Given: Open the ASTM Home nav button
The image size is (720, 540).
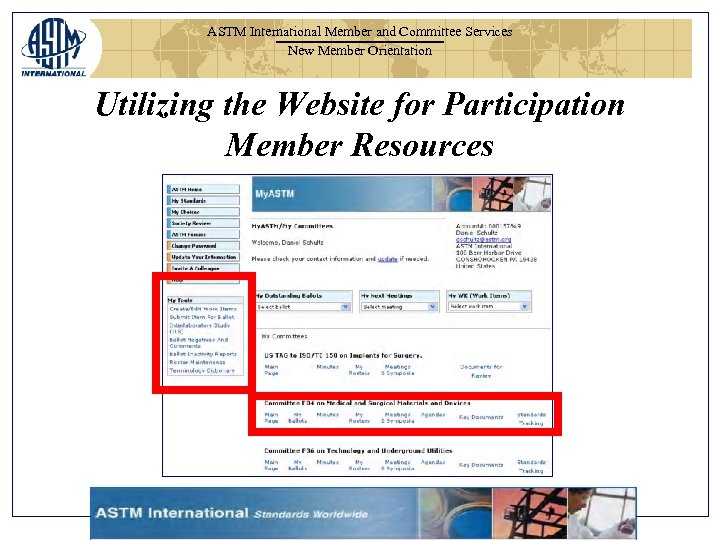Looking at the screenshot, I should tap(203, 189).
